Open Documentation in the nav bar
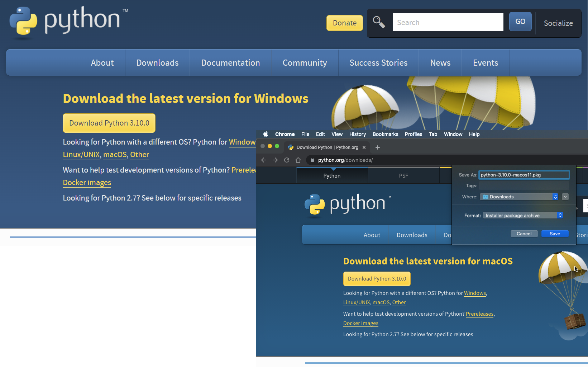The width and height of the screenshot is (588, 367). pyautogui.click(x=230, y=63)
